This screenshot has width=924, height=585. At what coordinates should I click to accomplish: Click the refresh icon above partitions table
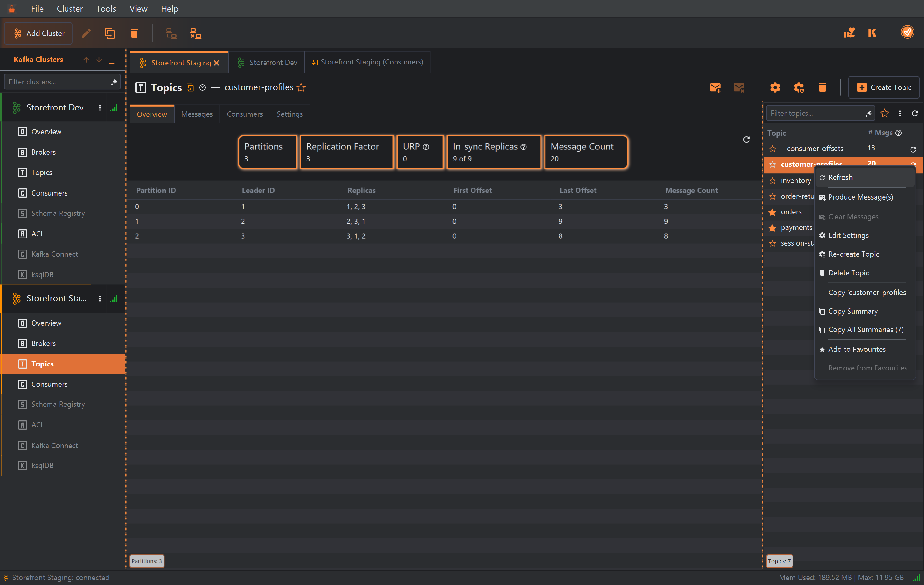point(746,139)
